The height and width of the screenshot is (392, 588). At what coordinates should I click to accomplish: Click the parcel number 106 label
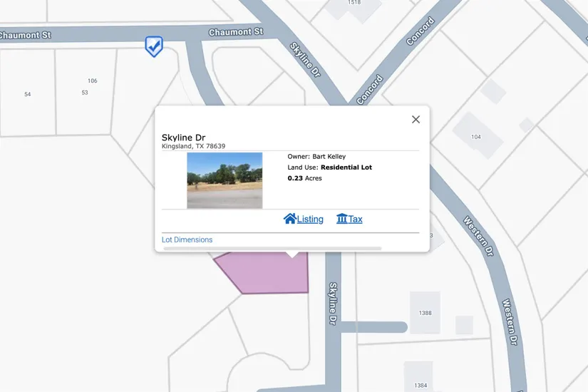93,81
